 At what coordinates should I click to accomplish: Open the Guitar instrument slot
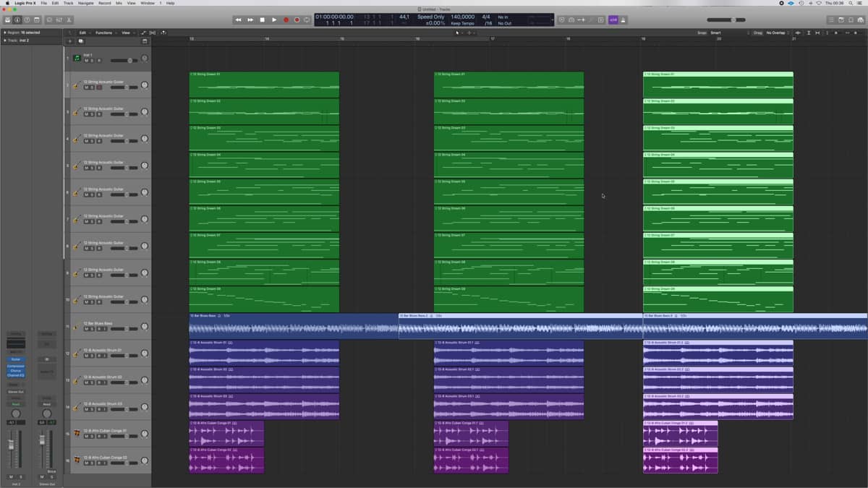click(16, 359)
